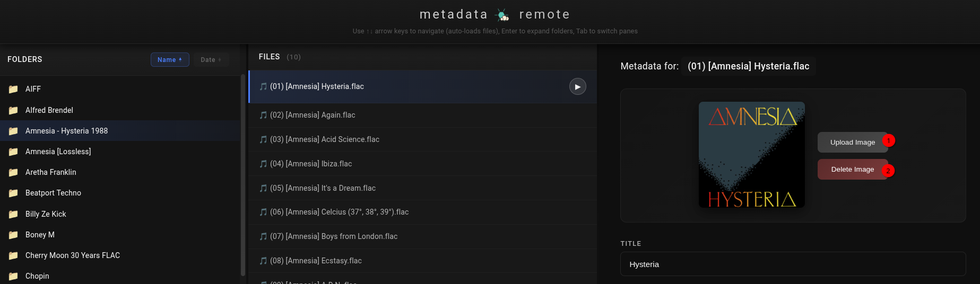Select file (04) [Amnesia] Ibiza.flac
This screenshot has width=980, height=284.
pos(422,164)
